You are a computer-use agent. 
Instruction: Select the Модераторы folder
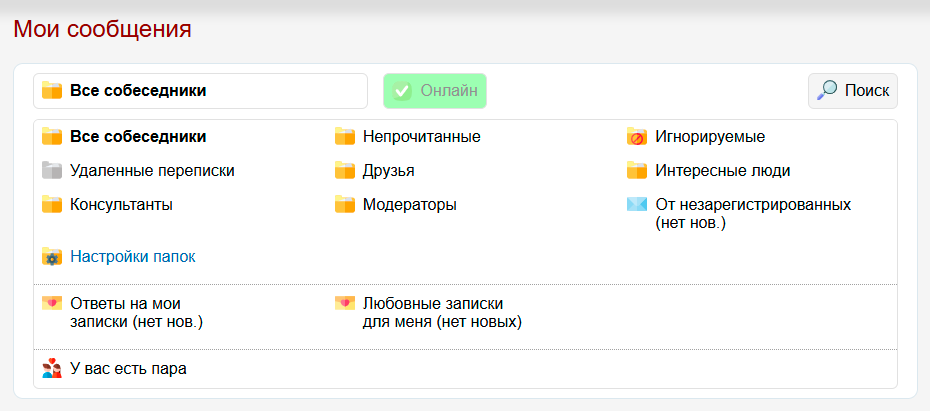coord(410,205)
